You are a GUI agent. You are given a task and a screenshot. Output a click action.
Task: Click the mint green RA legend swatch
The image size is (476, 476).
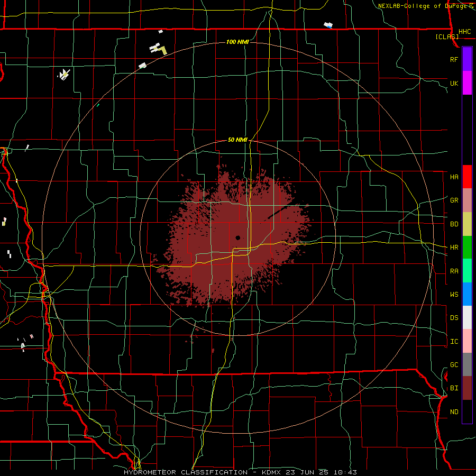(x=467, y=271)
